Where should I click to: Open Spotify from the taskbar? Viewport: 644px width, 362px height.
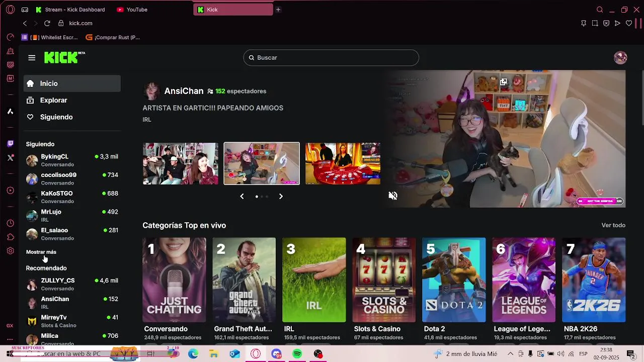[297, 354]
